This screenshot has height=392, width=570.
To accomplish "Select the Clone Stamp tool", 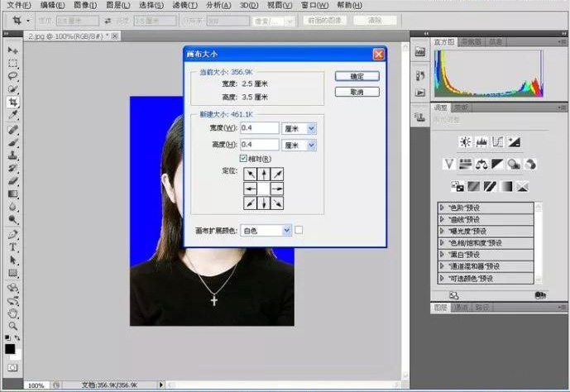I will [x=12, y=155].
